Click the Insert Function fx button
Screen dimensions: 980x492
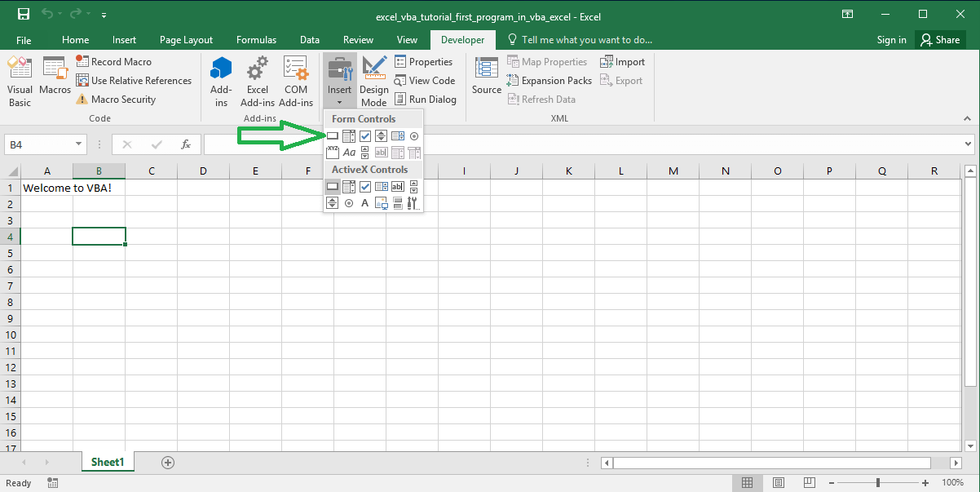point(186,144)
